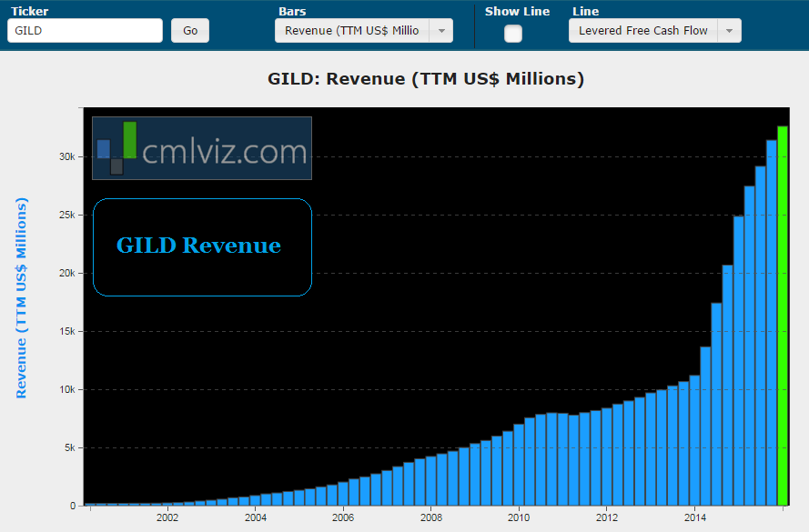809x532 pixels.
Task: Click the blue bar just left of the green bar
Action: [x=772, y=323]
